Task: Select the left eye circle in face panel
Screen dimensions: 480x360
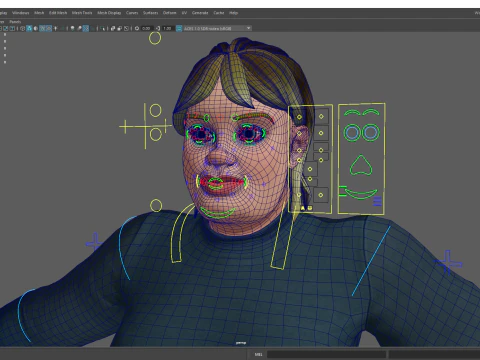Action: [352, 132]
